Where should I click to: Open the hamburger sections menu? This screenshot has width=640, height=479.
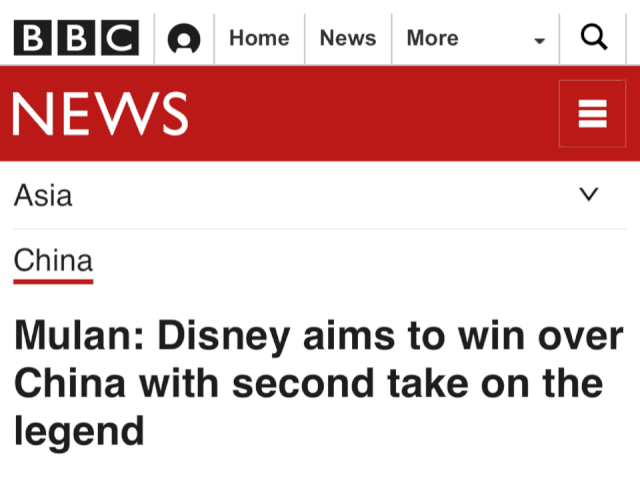(x=593, y=113)
